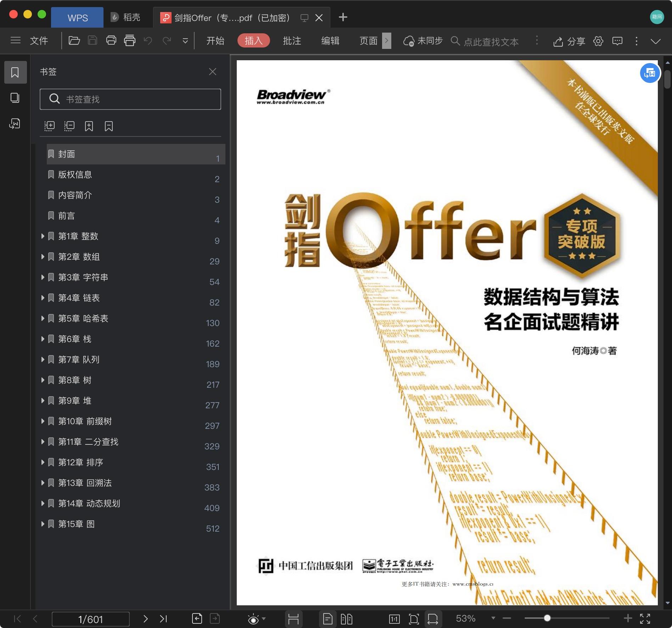Open the PDF convert sidebar tool
The width and height of the screenshot is (672, 628).
pos(15,123)
